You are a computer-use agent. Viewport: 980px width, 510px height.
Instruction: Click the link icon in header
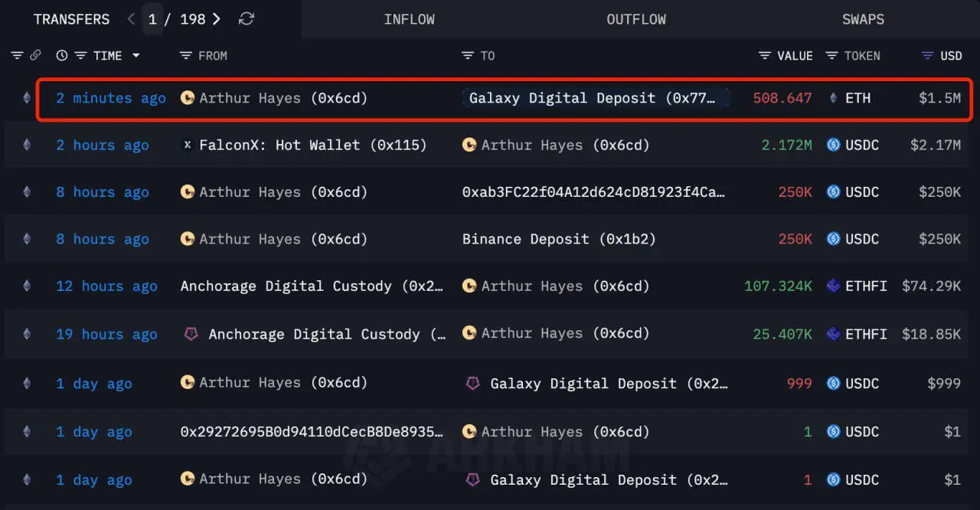[35, 56]
